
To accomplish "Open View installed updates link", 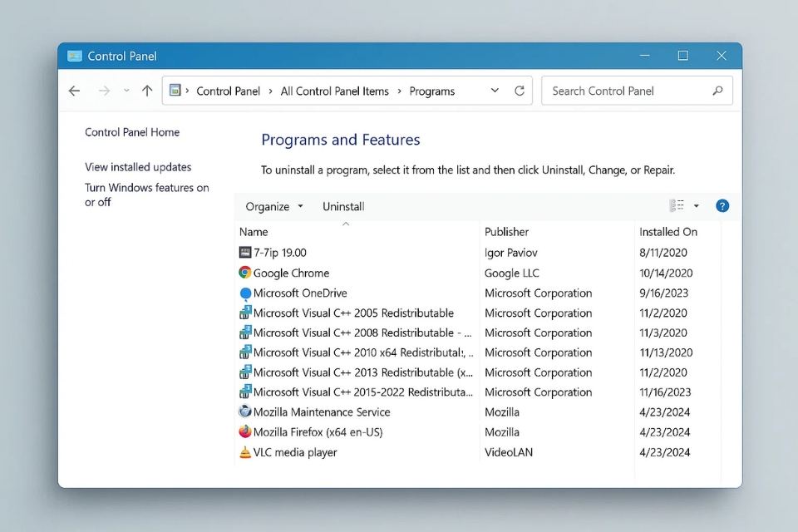I will [138, 167].
